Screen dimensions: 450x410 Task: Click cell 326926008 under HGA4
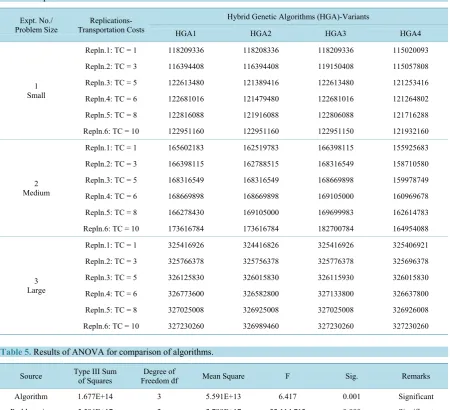pos(410,310)
